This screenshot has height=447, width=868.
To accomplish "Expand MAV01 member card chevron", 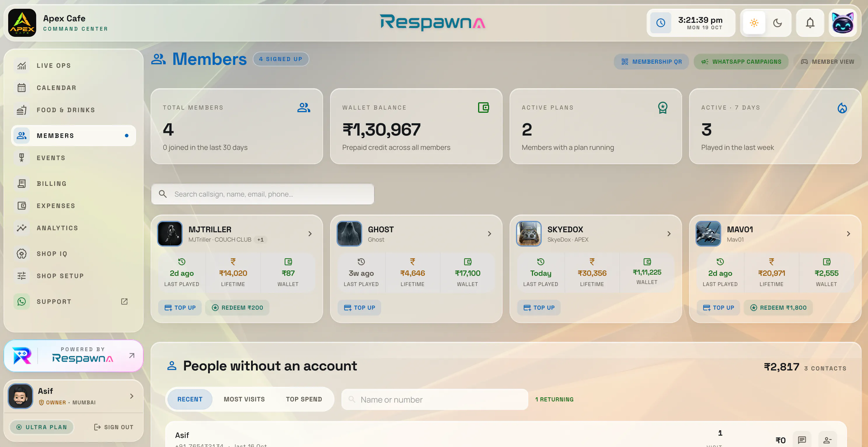I will click(848, 234).
